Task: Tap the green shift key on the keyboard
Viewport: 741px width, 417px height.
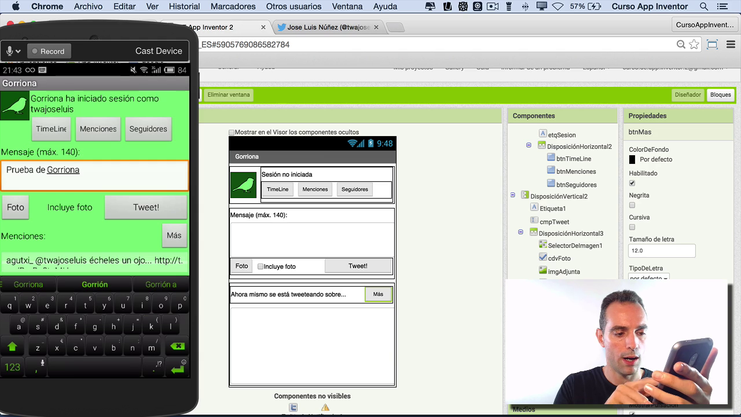Action: pos(12,347)
